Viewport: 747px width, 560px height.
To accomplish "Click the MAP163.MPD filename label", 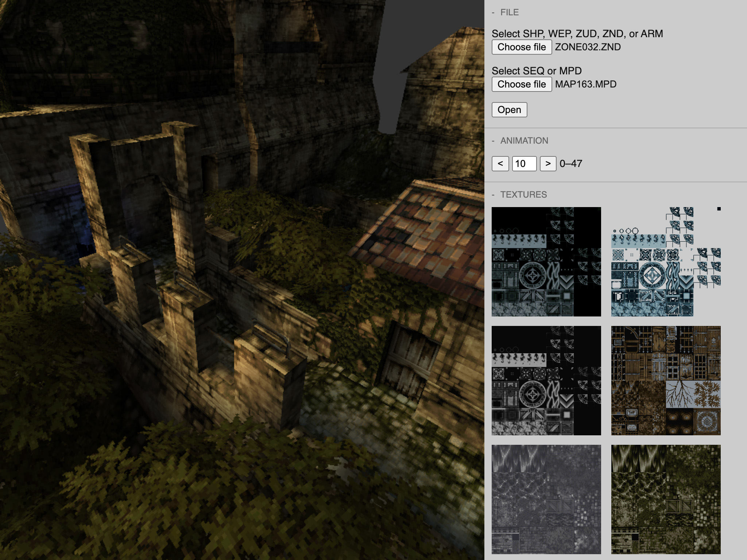I will click(x=585, y=84).
